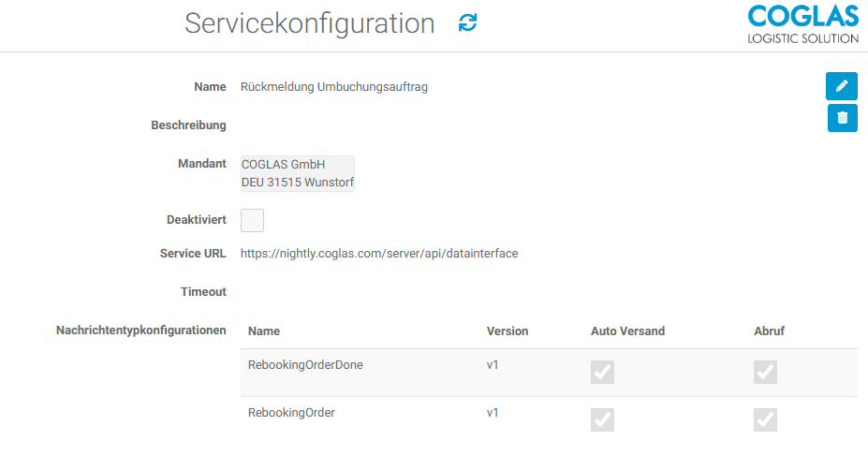Click the Name column header in table
This screenshot has width=868, height=470.
click(264, 331)
